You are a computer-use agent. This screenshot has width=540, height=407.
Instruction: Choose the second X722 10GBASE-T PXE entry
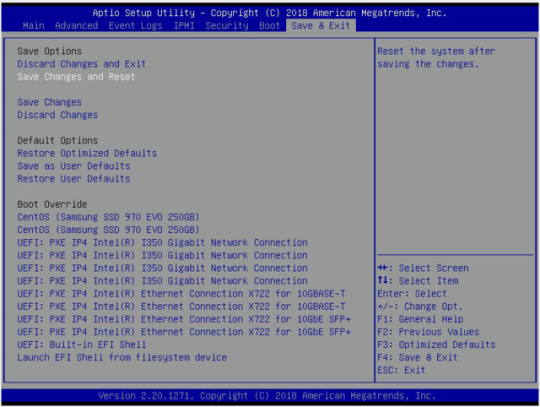(181, 306)
